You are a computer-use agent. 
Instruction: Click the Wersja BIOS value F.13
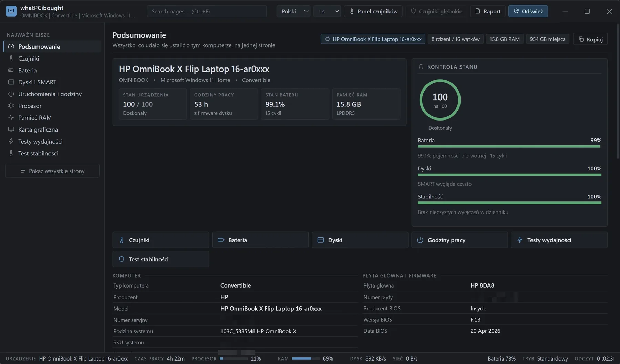475,320
